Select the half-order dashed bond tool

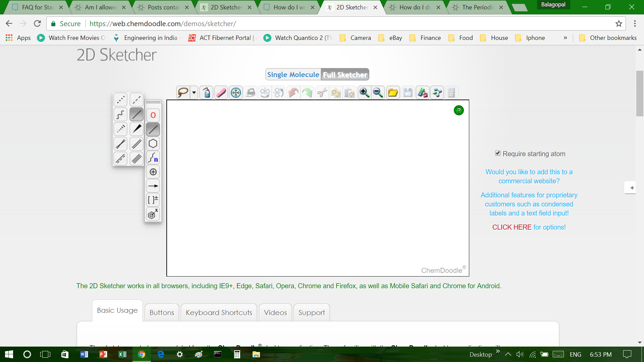tap(137, 100)
